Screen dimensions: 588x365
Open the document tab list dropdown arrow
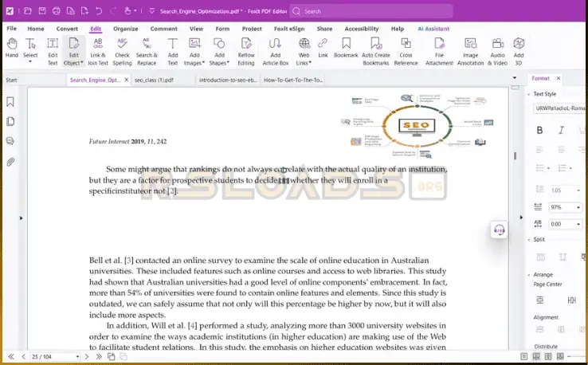click(515, 78)
